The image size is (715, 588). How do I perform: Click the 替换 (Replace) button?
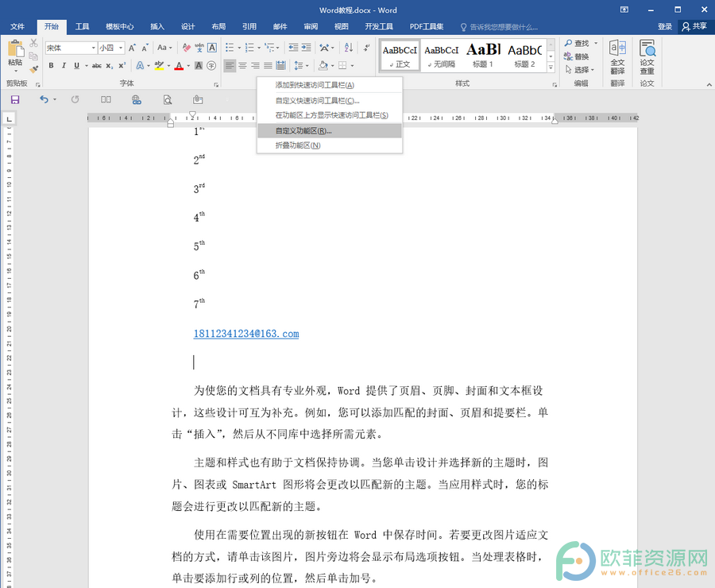[577, 56]
